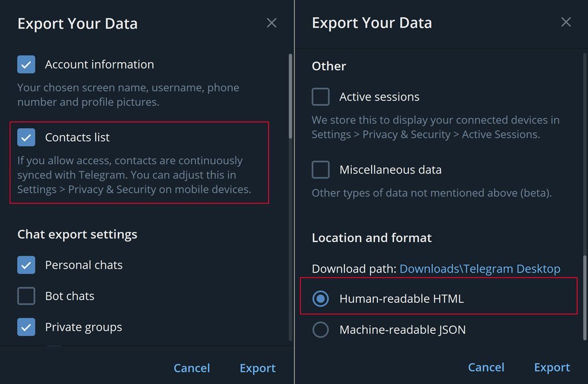Close the right Export Your Data dialog
588x384 pixels.
pyautogui.click(x=566, y=22)
